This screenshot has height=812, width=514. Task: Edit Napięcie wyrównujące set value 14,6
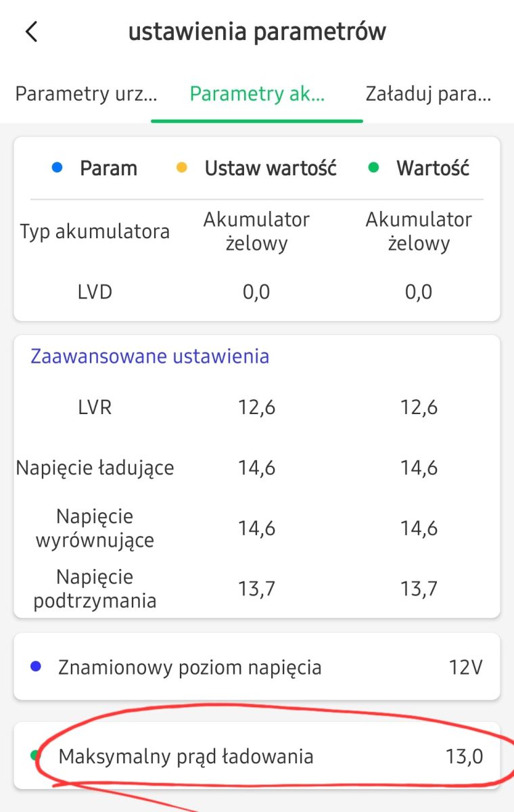point(256,528)
